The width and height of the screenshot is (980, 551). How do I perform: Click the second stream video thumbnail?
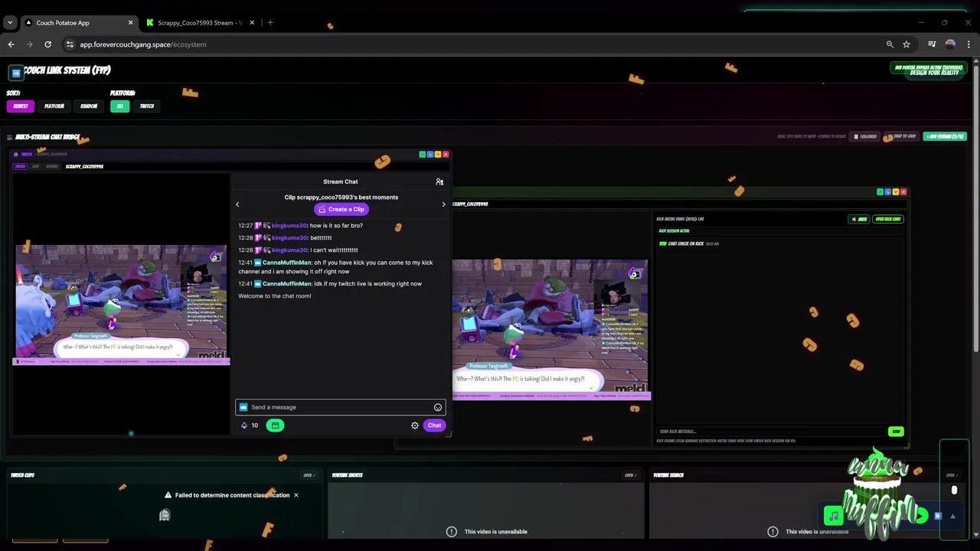point(550,329)
